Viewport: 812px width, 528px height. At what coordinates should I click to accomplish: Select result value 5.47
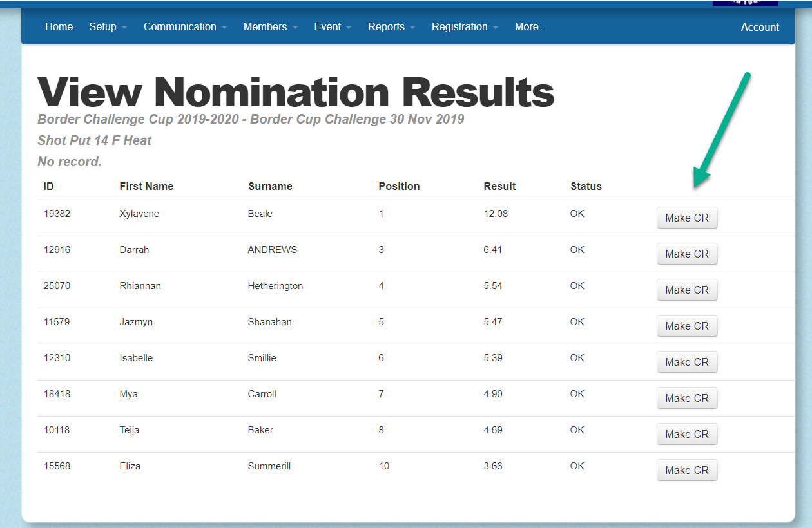(493, 322)
